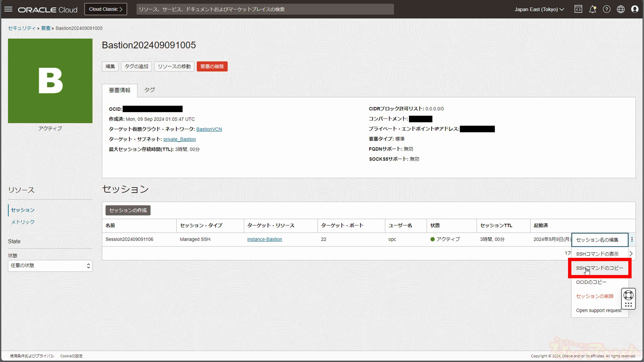644x362 pixels.
Task: Click the lifebuoy support widget icon
Action: tap(628, 295)
